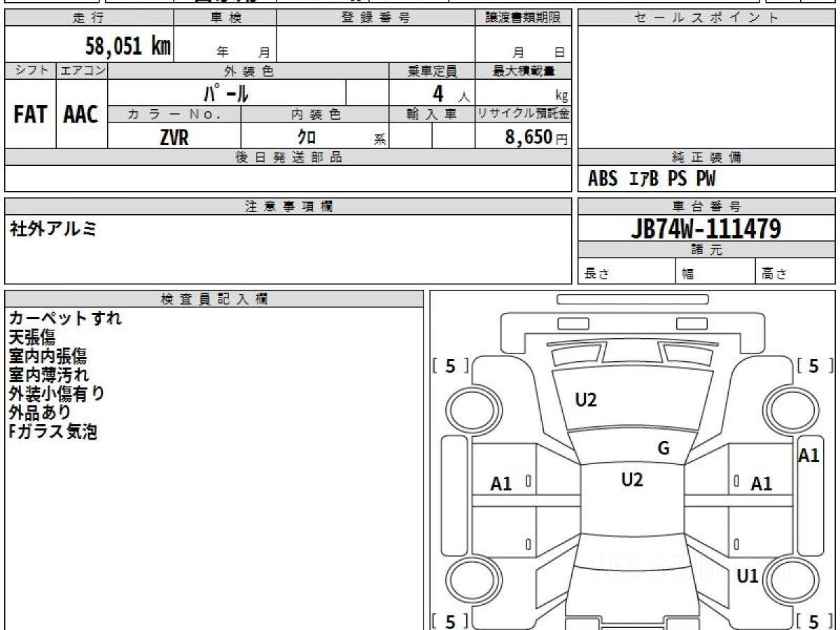Click the 外装色 header
The height and width of the screenshot is (630, 840).
coord(248,71)
